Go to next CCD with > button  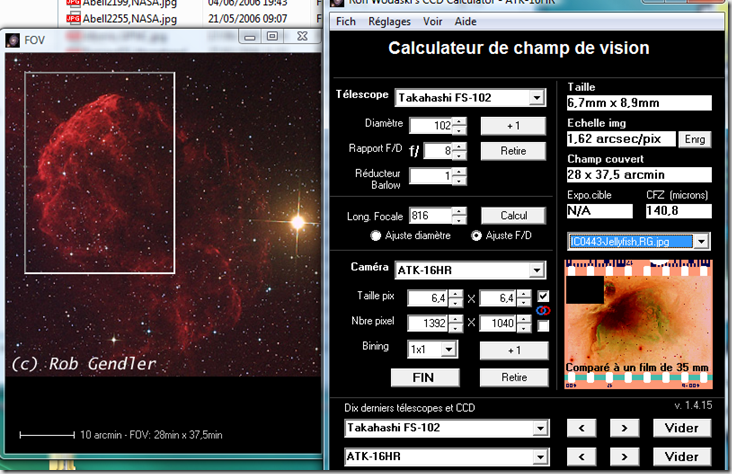point(624,457)
